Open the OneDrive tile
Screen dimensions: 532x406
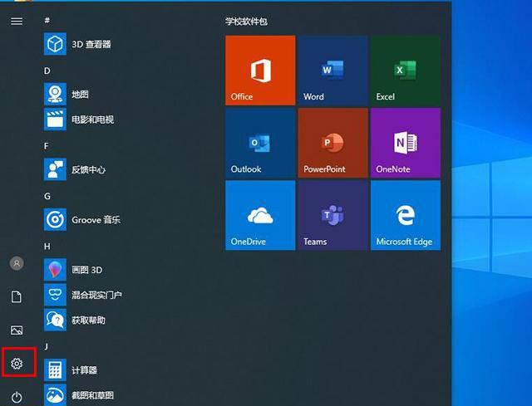[x=260, y=215]
